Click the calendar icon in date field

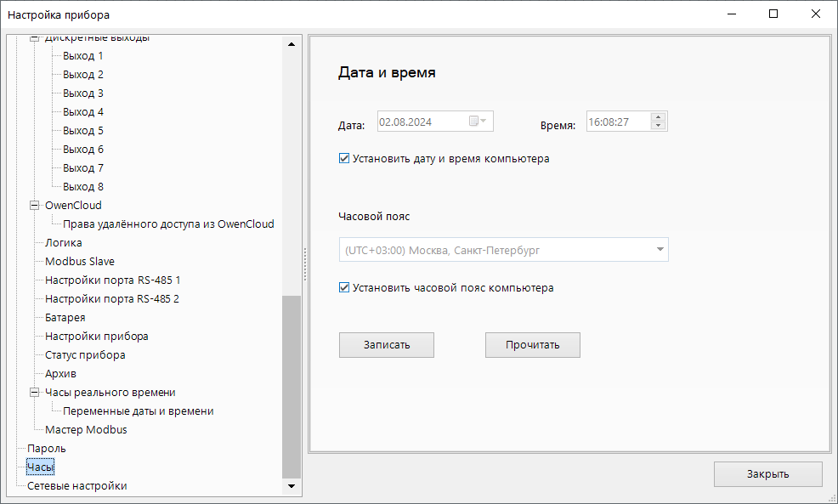tap(474, 122)
